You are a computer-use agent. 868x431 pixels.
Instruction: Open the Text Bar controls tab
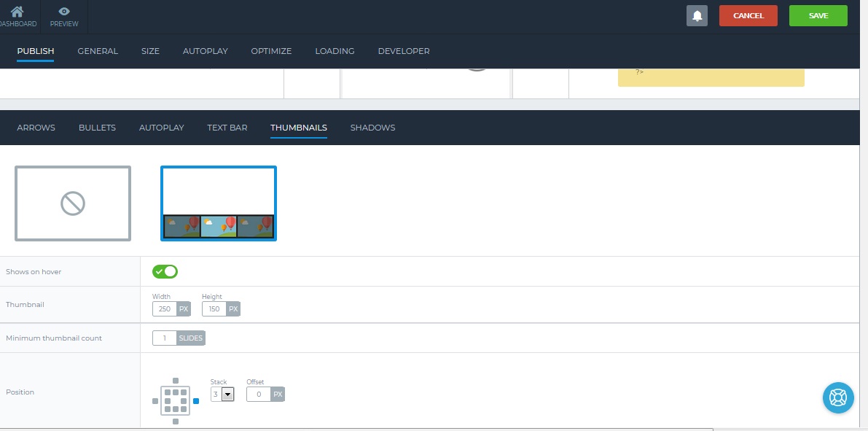pos(227,128)
